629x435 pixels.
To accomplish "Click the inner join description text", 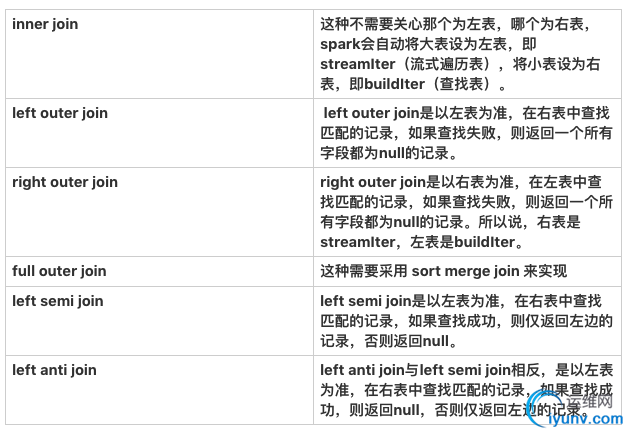I will (460, 54).
